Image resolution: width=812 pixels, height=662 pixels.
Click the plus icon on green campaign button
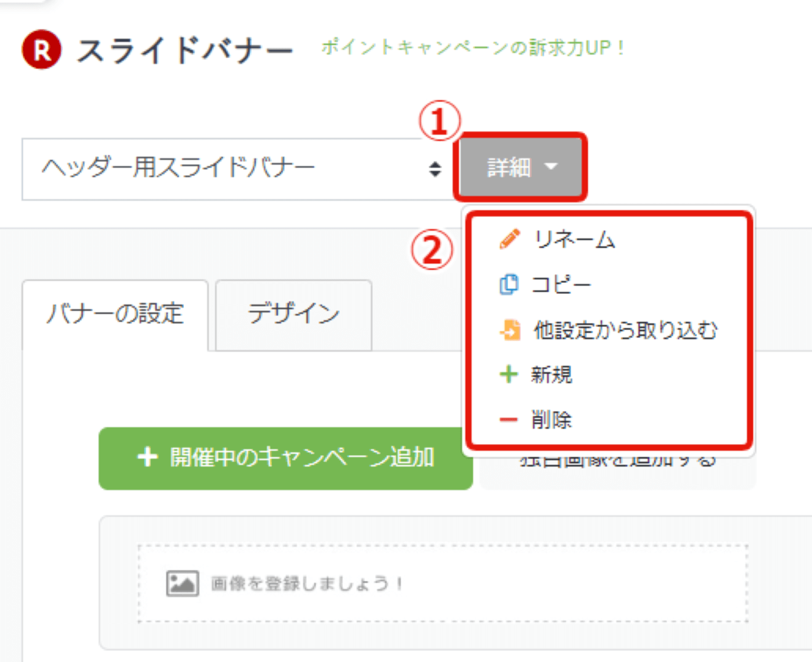(x=147, y=457)
